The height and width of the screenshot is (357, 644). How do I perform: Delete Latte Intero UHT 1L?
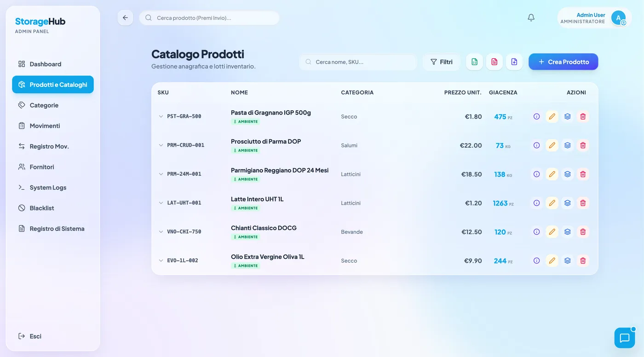point(583,203)
